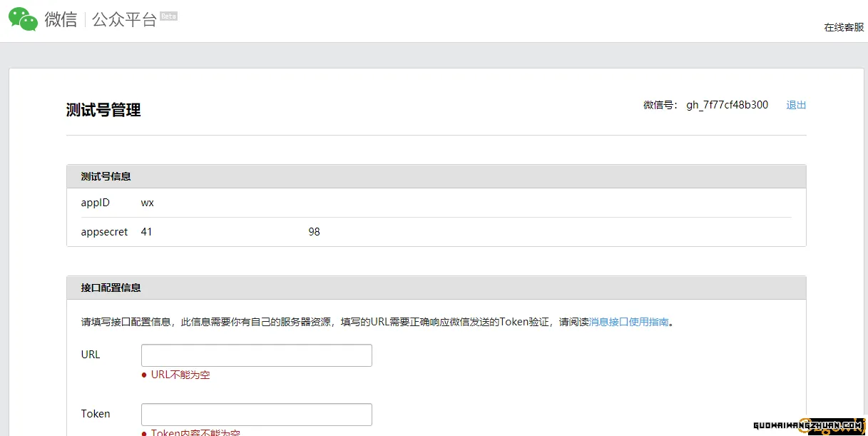Click the Beta badge beside 公众平台
The height and width of the screenshot is (436, 868).
[x=168, y=16]
